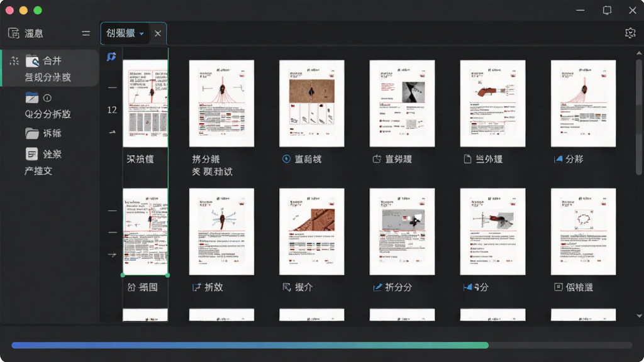Click blue clock icon under the brown-image page
Screen dimensions: 644x362
286,159
